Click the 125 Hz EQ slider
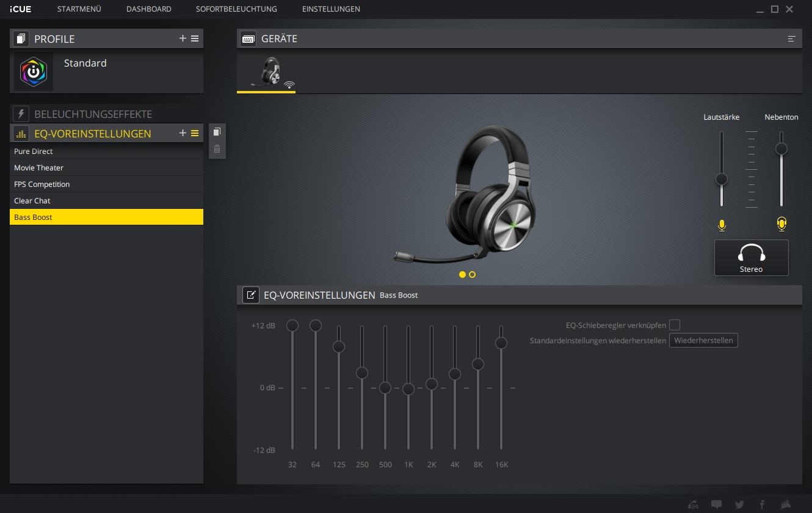Viewport: 812px width, 513px height. click(x=339, y=346)
